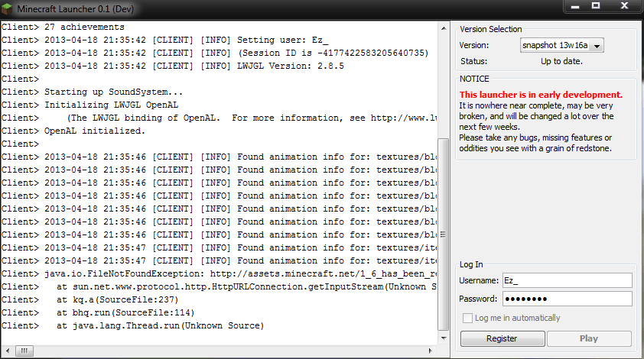Click the Minecraft grass block title icon
644x359 pixels.
[7, 8]
